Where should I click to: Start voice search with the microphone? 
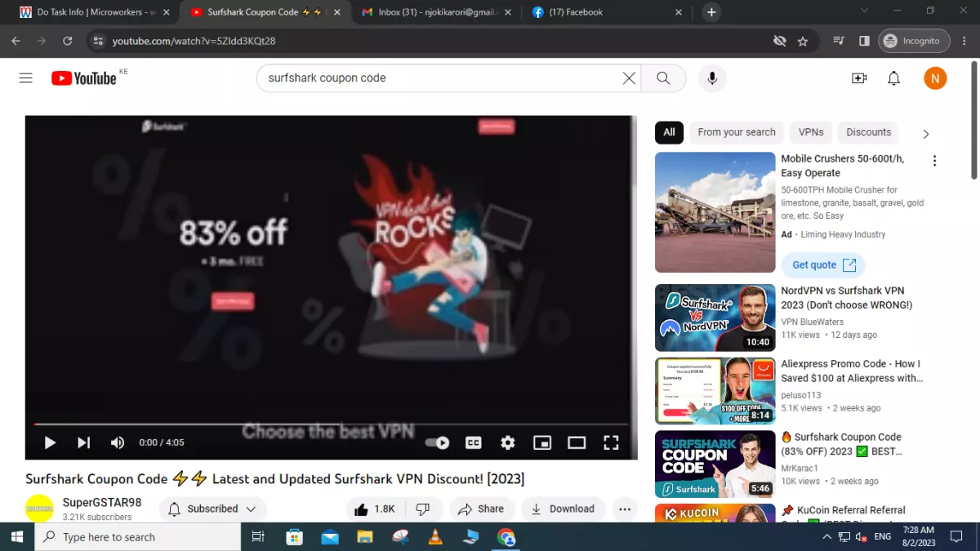[x=711, y=78]
